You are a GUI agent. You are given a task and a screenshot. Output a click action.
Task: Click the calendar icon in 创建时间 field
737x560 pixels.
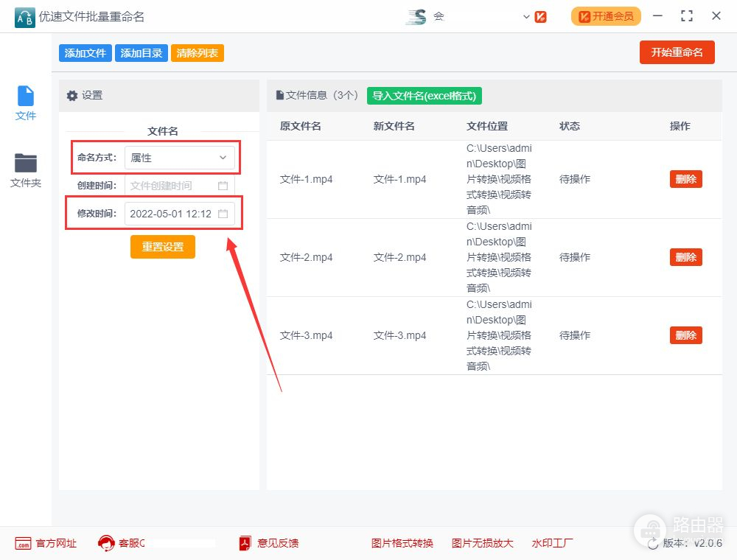[223, 186]
